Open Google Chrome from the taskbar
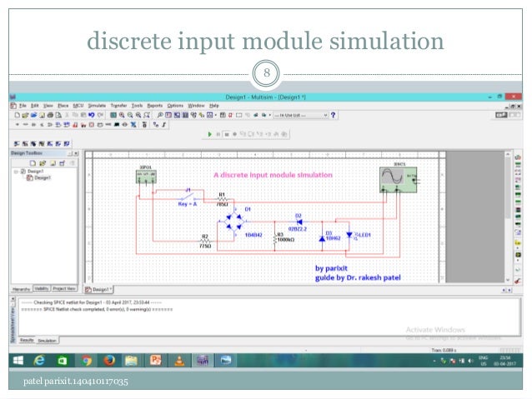The width and height of the screenshot is (532, 399). (x=86, y=361)
